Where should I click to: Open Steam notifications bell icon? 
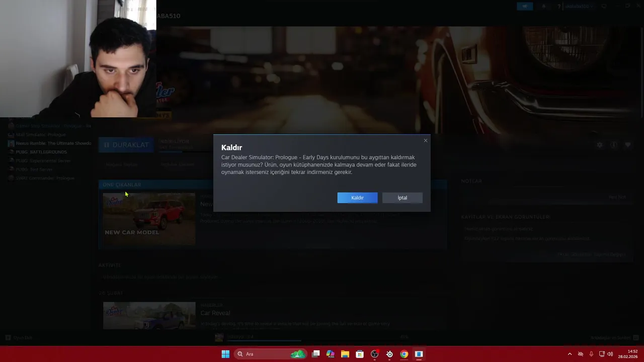[543, 7]
